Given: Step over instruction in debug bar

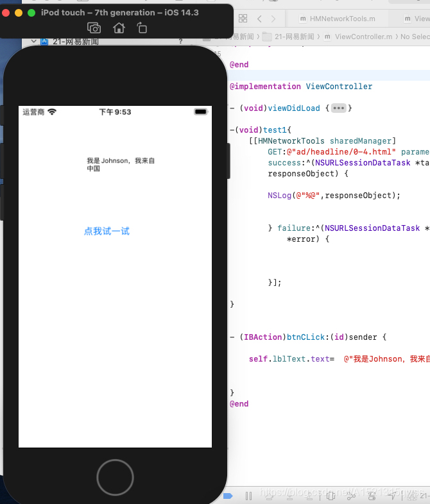Looking at the screenshot, I should pyautogui.click(x=269, y=496).
